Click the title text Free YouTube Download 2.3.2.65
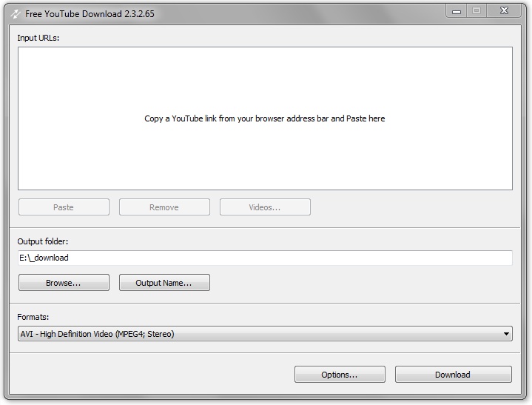This screenshot has width=532, height=405. (90, 14)
